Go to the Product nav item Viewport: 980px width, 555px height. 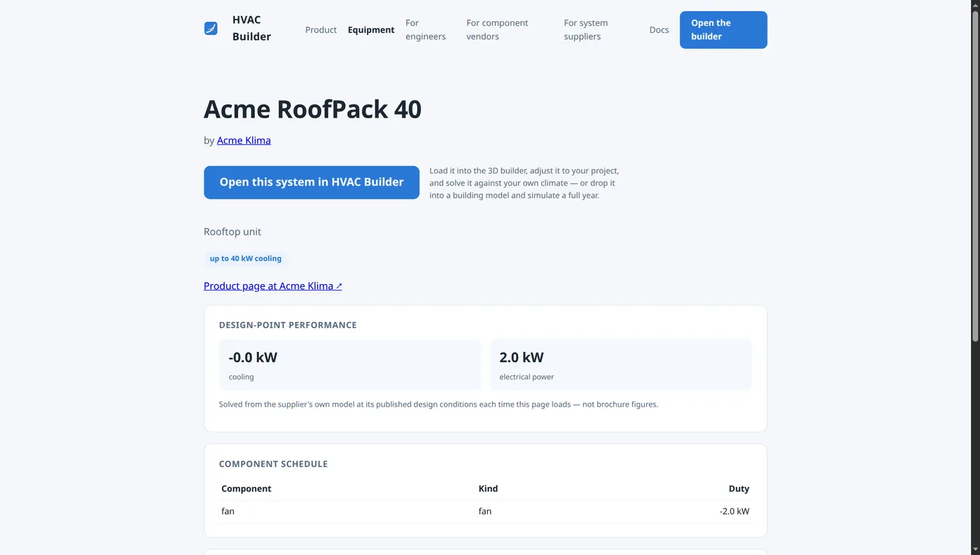point(321,30)
